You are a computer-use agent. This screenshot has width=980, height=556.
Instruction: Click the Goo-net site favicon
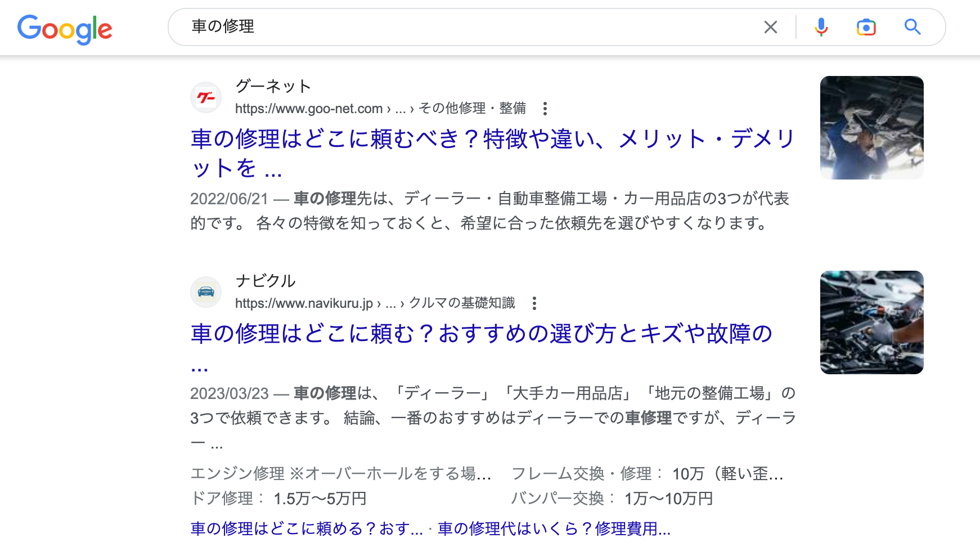point(206,97)
